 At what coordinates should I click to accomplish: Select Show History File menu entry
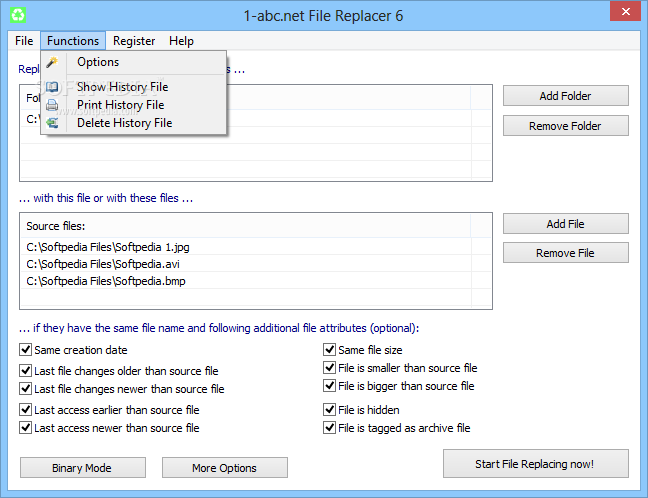pyautogui.click(x=133, y=87)
